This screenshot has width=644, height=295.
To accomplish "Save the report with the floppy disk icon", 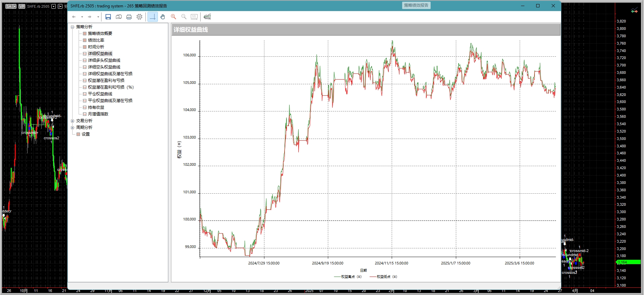I will [x=108, y=17].
